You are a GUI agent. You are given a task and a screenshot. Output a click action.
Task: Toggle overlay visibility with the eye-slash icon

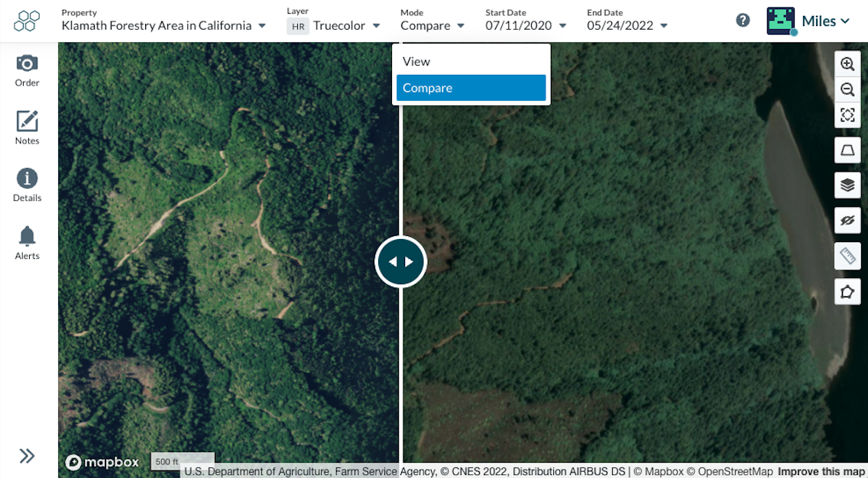[x=847, y=220]
